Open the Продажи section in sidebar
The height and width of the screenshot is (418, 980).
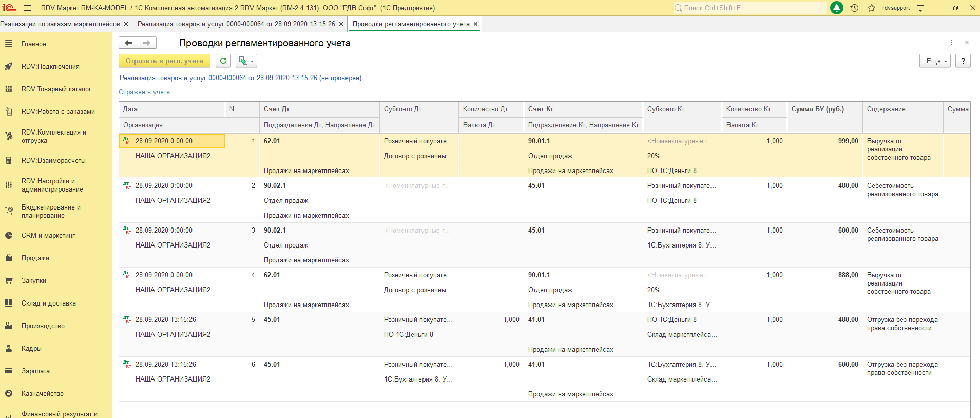click(35, 258)
